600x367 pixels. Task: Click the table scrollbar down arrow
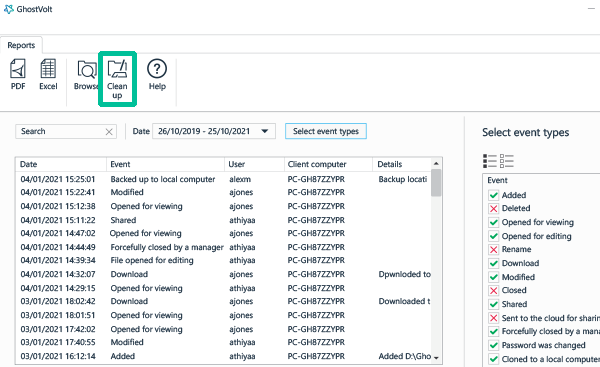coord(436,358)
